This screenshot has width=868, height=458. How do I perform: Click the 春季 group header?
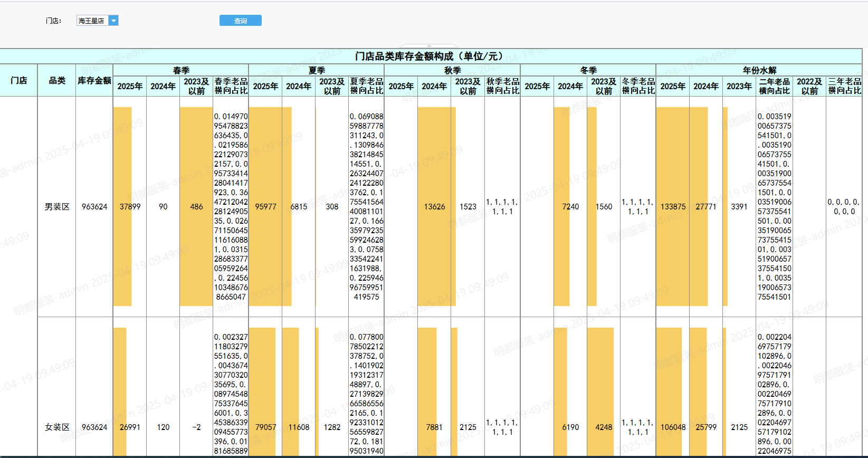181,70
